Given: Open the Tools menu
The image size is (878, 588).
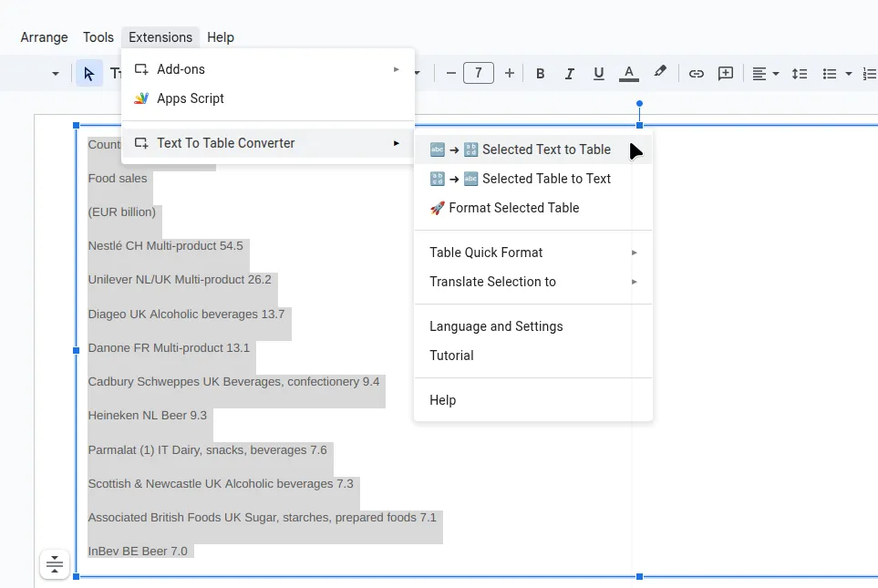Looking at the screenshot, I should [98, 36].
